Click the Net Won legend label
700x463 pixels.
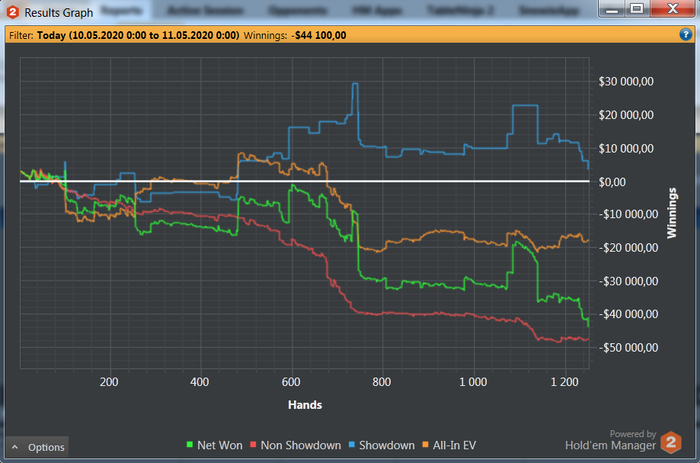220,445
